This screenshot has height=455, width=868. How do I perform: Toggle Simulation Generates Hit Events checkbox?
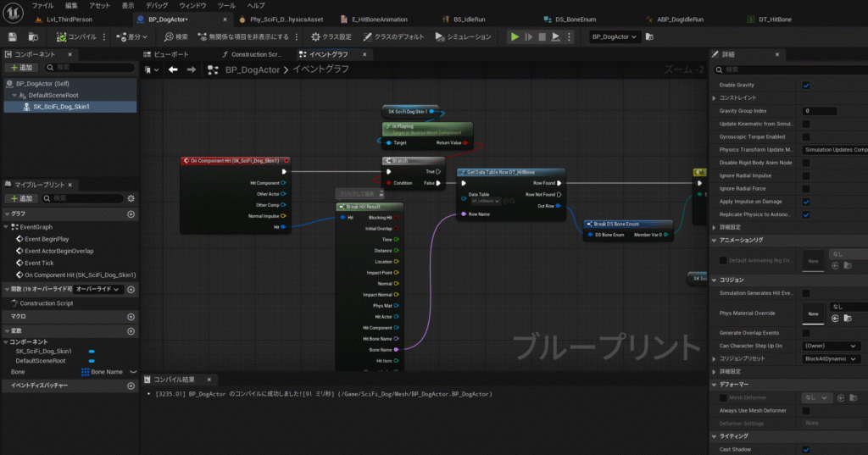(806, 293)
